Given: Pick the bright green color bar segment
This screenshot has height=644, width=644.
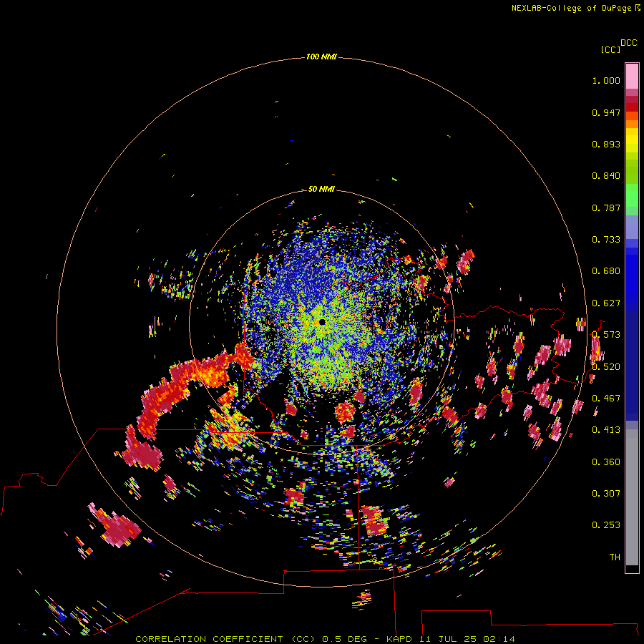Looking at the screenshot, I should 632,195.
